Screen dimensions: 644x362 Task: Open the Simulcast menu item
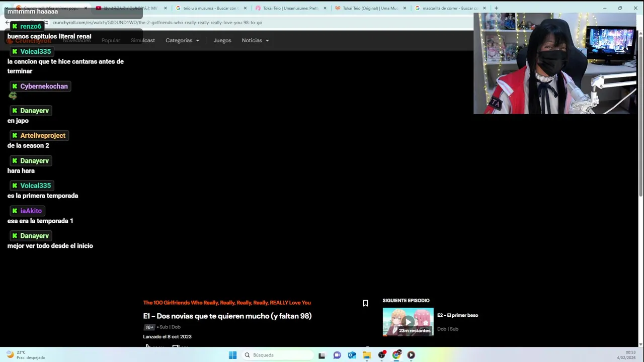(x=143, y=40)
